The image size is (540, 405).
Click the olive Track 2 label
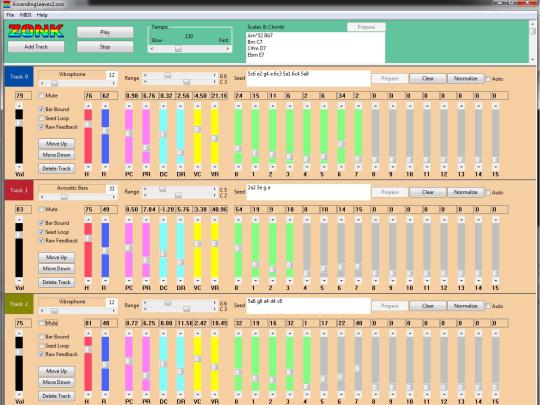(x=19, y=304)
